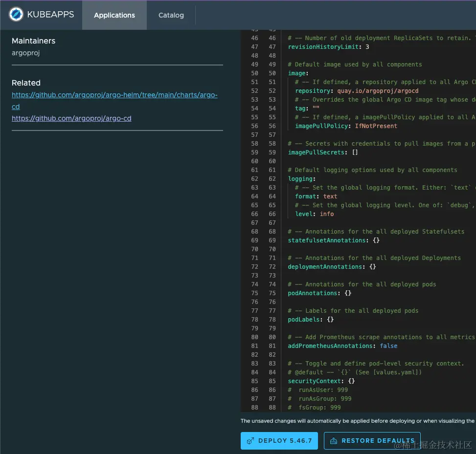This screenshot has width=476, height=454.
Task: Click the imagePullPolicy IfNotPresent value
Action: pyautogui.click(x=376, y=126)
